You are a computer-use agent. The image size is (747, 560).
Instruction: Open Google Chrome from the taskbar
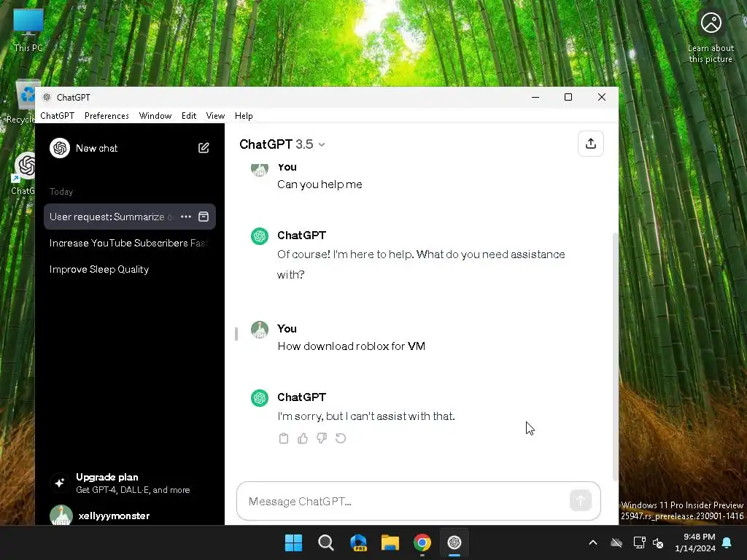[x=422, y=542]
